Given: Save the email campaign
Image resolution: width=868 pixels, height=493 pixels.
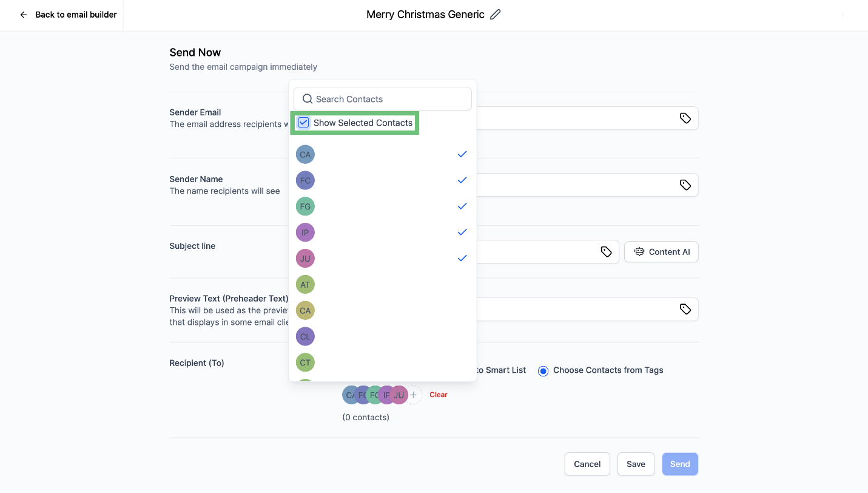Looking at the screenshot, I should 636,464.
